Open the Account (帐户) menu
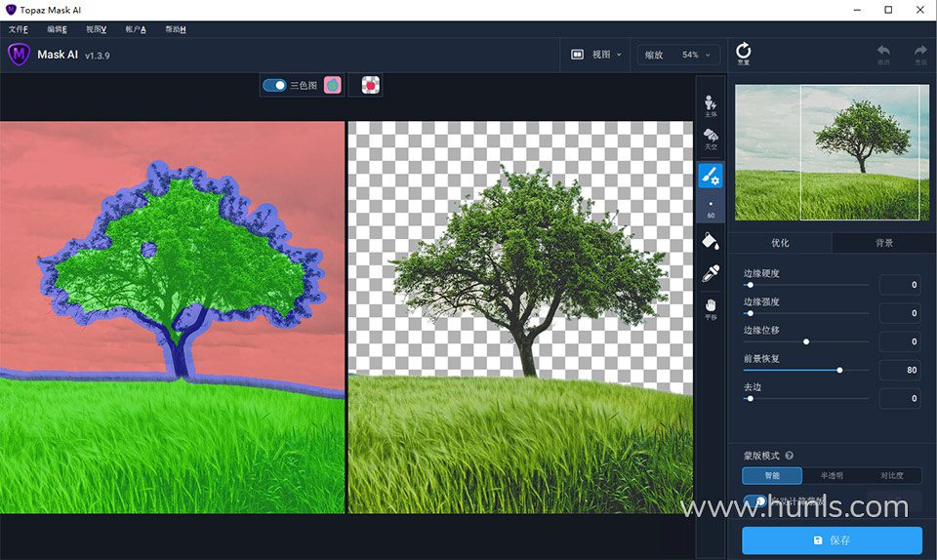This screenshot has width=937, height=560. point(135,29)
